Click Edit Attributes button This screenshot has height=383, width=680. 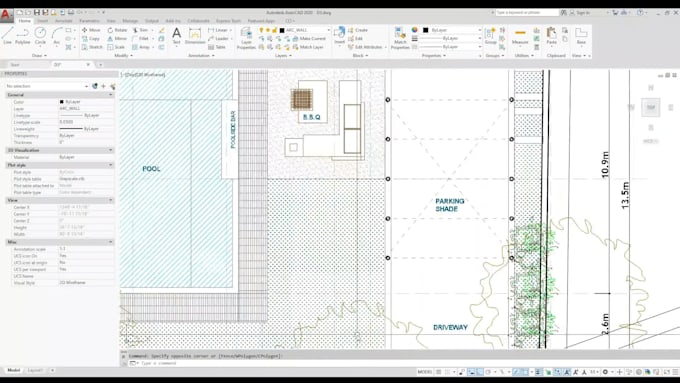click(366, 47)
